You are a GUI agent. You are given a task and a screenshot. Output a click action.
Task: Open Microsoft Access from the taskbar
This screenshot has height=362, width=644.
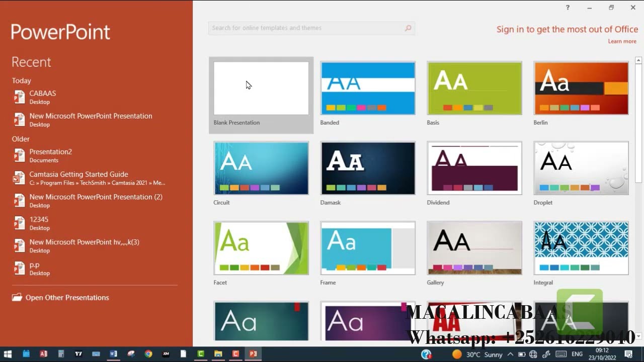tap(43, 354)
